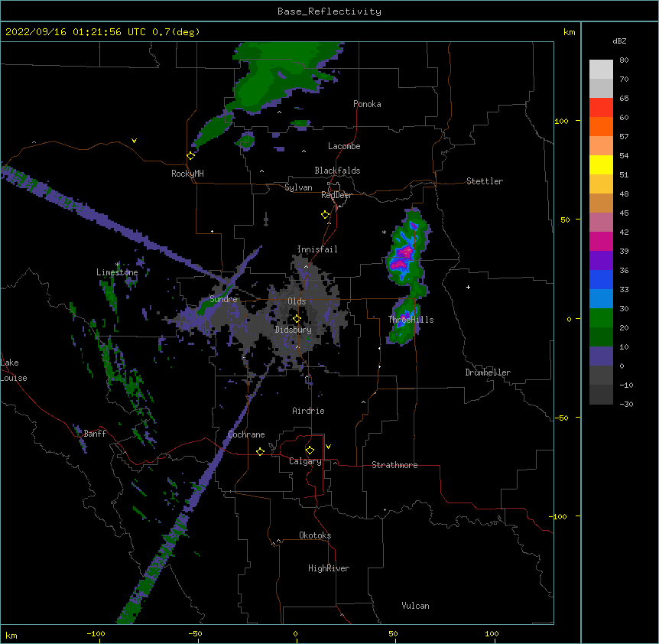This screenshot has height=644, width=659.
Task: Click the white plus marker west of Drumheller
Action: click(x=468, y=287)
